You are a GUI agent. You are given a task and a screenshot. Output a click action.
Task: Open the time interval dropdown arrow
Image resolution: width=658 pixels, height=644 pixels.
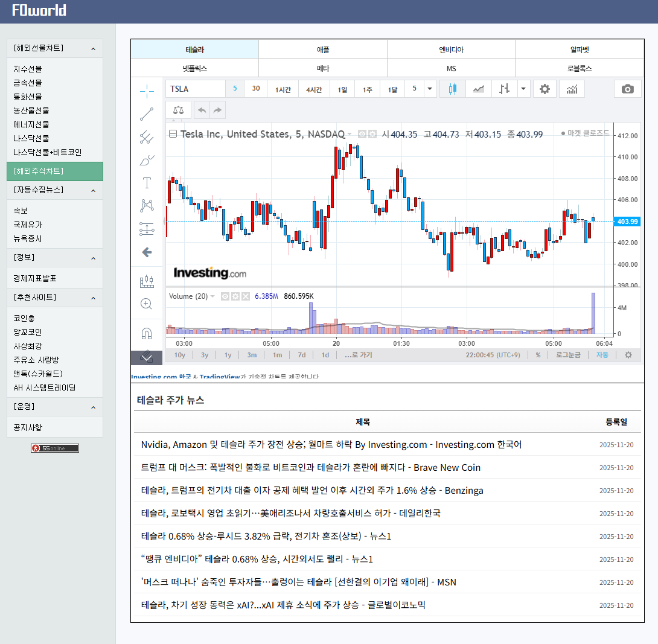pyautogui.click(x=430, y=89)
